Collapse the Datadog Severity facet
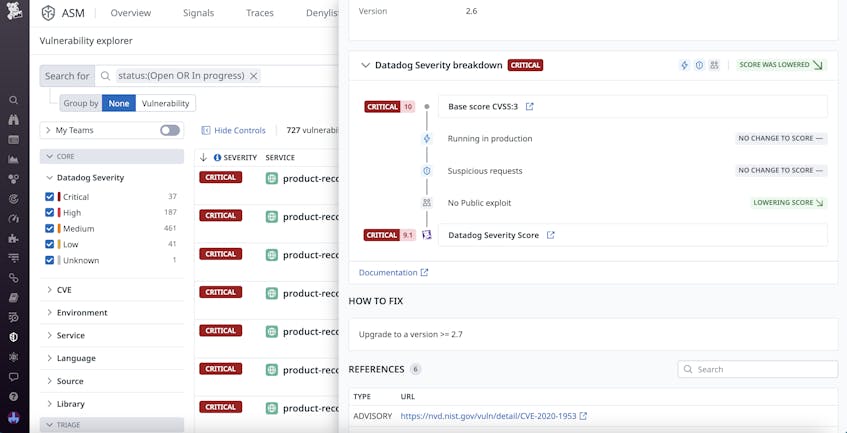The height and width of the screenshot is (433, 847). 49,178
